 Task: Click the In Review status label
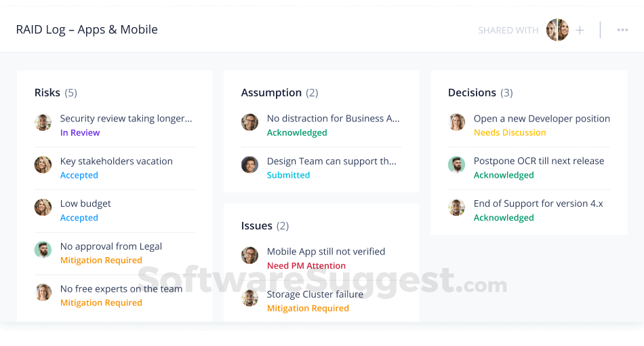(80, 133)
